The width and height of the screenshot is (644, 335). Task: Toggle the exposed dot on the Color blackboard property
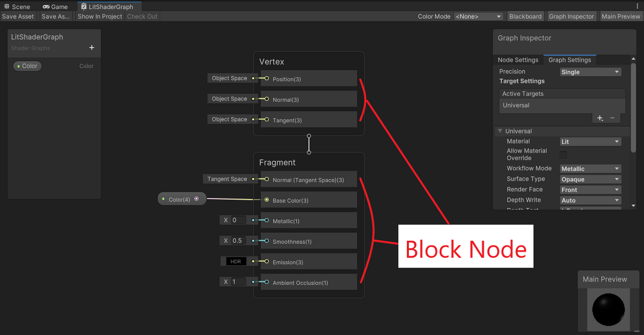pyautogui.click(x=17, y=66)
